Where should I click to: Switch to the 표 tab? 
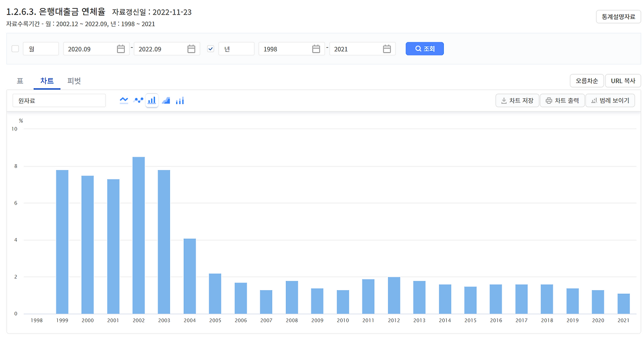[20, 81]
